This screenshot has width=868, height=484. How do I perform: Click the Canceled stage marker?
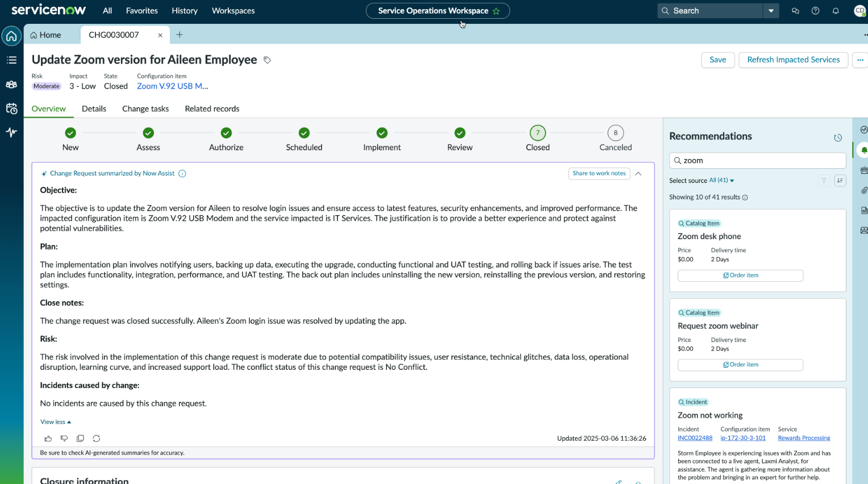[x=616, y=133]
